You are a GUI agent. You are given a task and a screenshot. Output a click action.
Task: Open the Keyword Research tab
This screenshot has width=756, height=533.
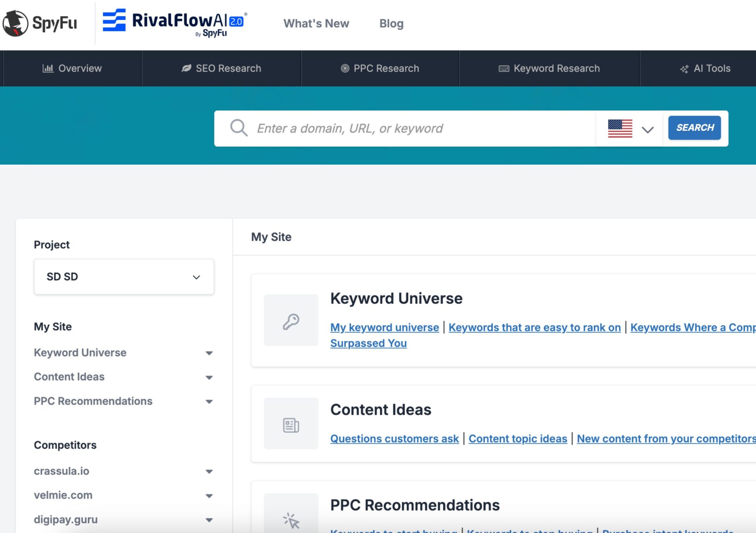click(549, 69)
